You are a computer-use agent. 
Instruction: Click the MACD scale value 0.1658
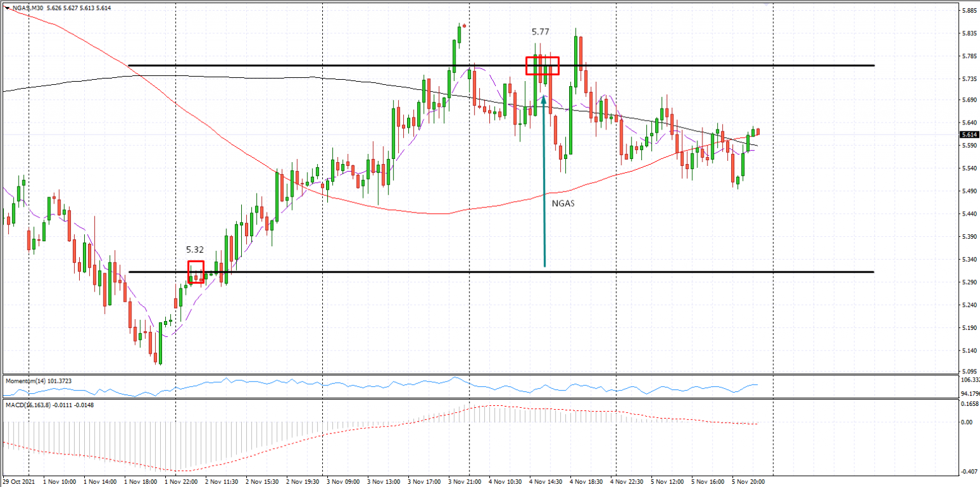click(970, 405)
